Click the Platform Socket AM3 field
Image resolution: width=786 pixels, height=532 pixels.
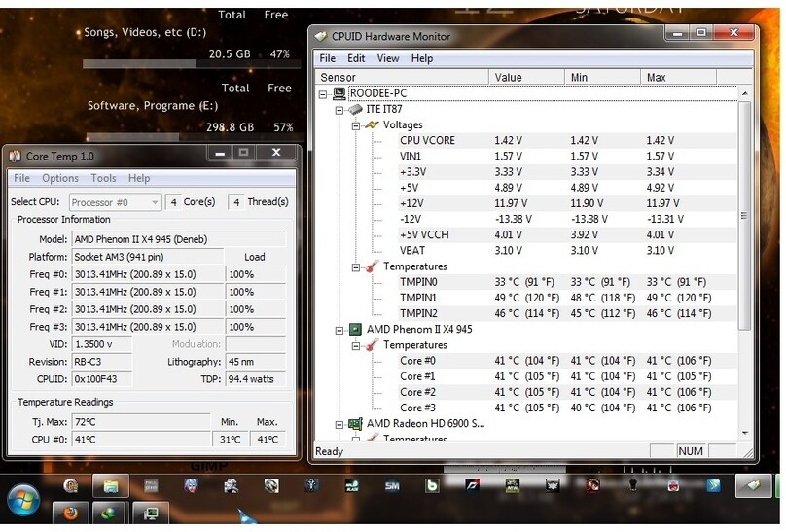[x=148, y=257]
